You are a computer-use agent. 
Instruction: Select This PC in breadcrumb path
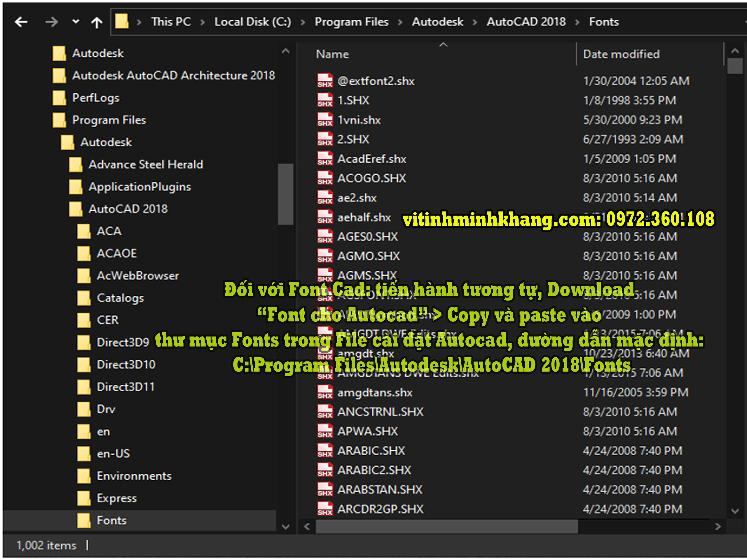point(171,22)
